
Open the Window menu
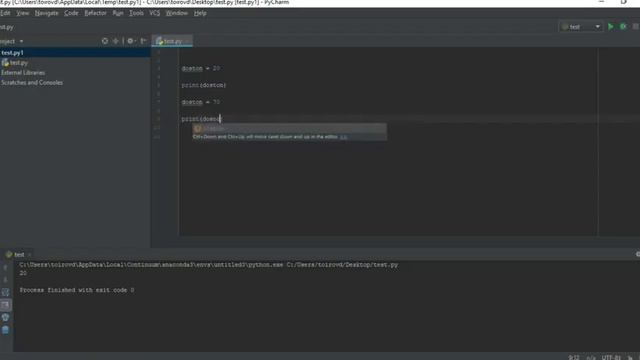177,13
